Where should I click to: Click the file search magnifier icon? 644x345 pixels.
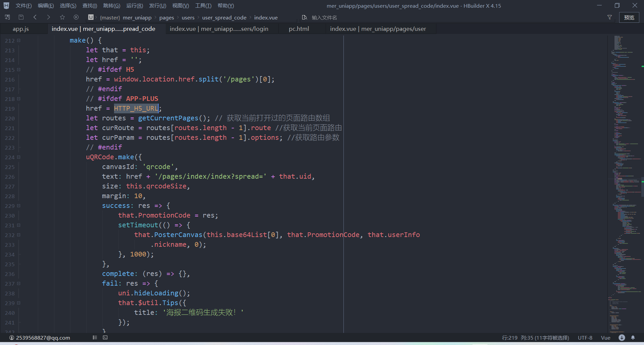click(x=305, y=17)
